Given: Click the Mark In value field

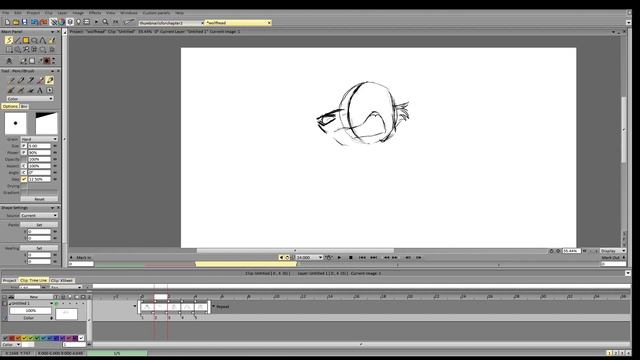Looking at the screenshot, I should click(x=81, y=264).
